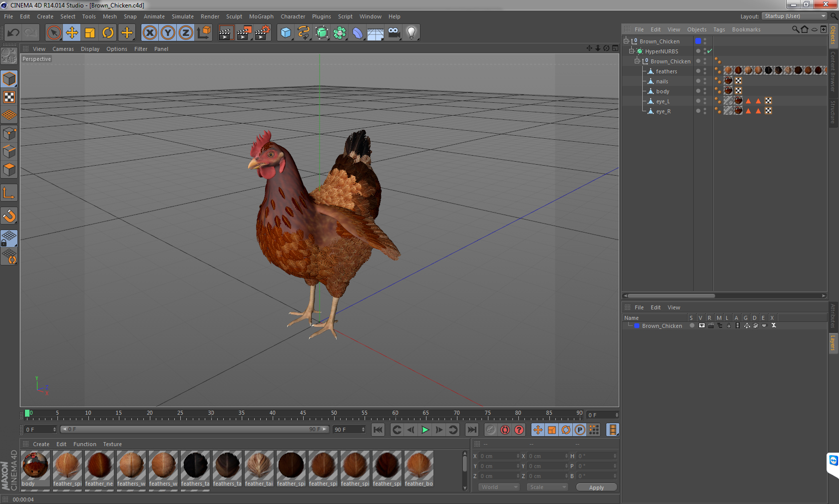Screen dimensions: 839x504
Task: Click the Record Active Objects button
Action: [491, 430]
